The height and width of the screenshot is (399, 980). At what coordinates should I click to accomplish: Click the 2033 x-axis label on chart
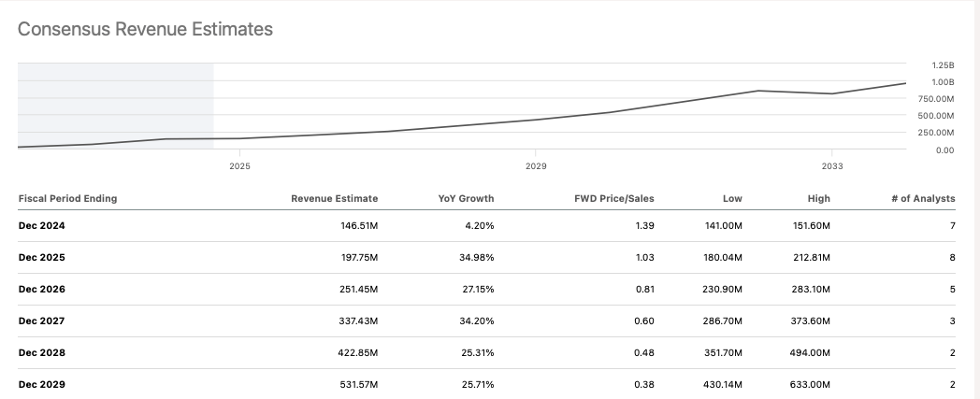pos(832,166)
